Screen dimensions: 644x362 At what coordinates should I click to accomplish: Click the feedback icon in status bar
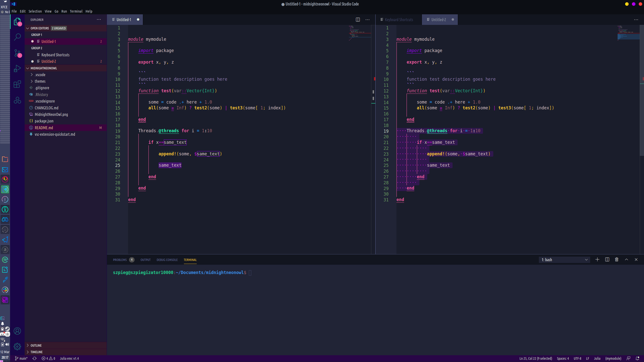[628, 358]
